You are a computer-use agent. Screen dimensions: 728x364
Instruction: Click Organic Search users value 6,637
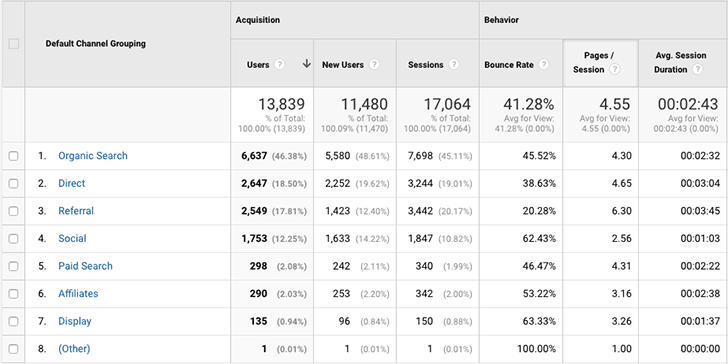click(x=254, y=156)
